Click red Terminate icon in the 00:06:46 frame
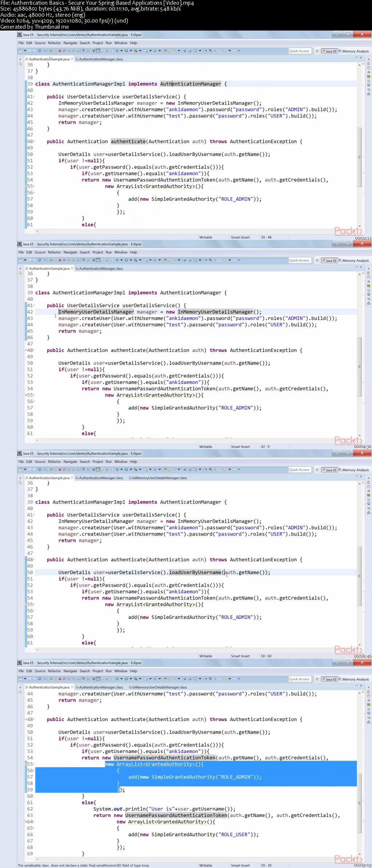 pyautogui.click(x=60, y=470)
